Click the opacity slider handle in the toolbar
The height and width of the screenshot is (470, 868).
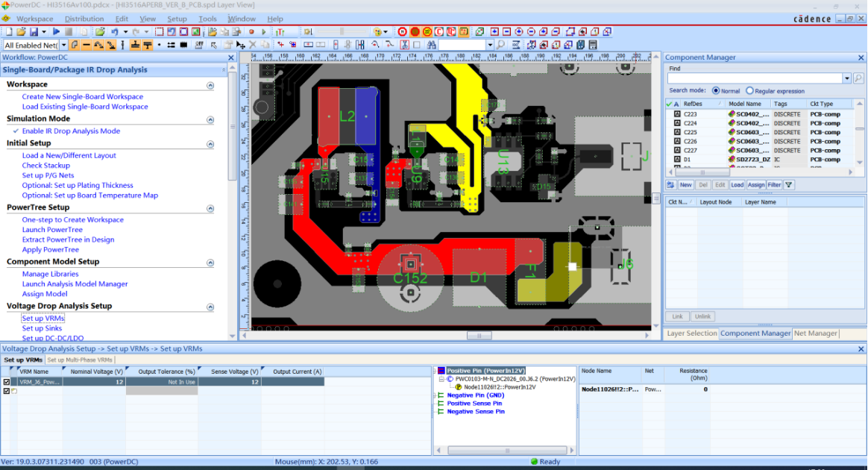coord(342,31)
